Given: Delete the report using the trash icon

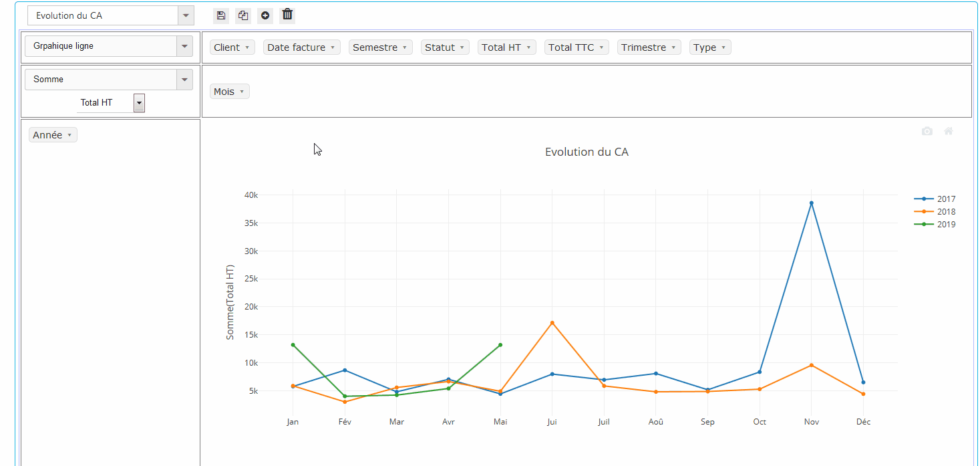Looking at the screenshot, I should (287, 15).
